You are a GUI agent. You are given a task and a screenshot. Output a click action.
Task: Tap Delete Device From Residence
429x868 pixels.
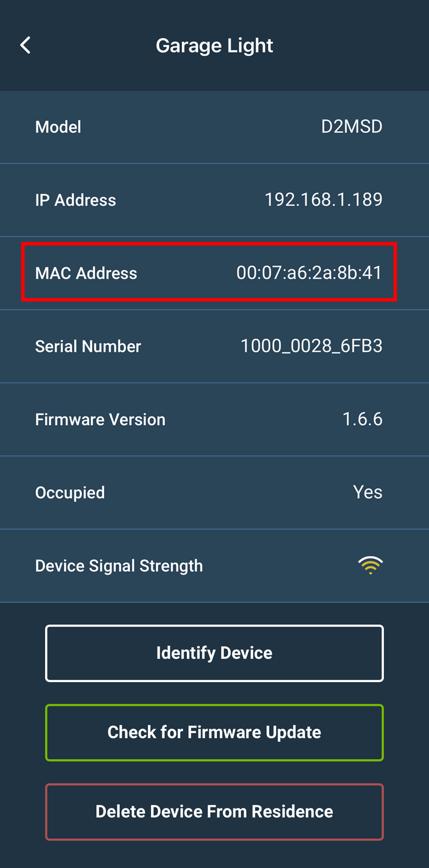coord(214,811)
